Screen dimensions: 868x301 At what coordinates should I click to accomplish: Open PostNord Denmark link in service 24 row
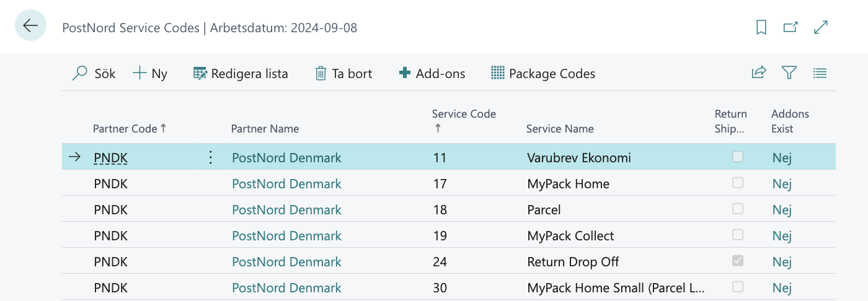pyautogui.click(x=286, y=261)
